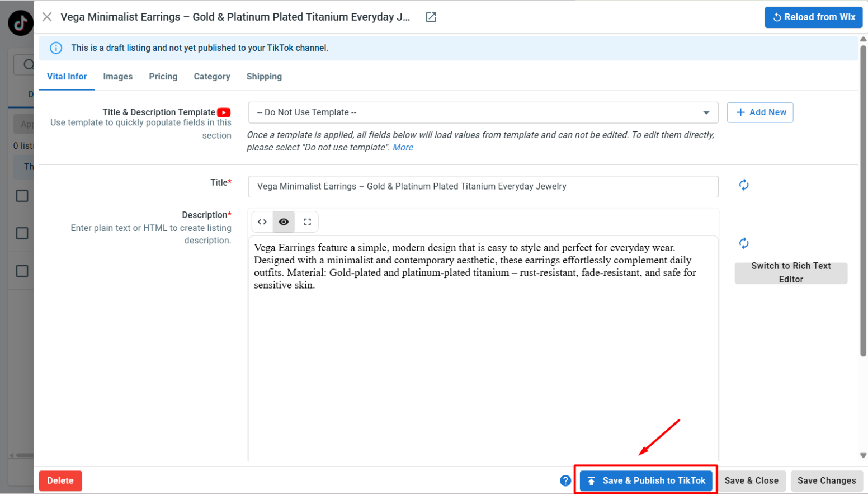868x495 pixels.
Task: Open the Images tab
Action: [117, 77]
